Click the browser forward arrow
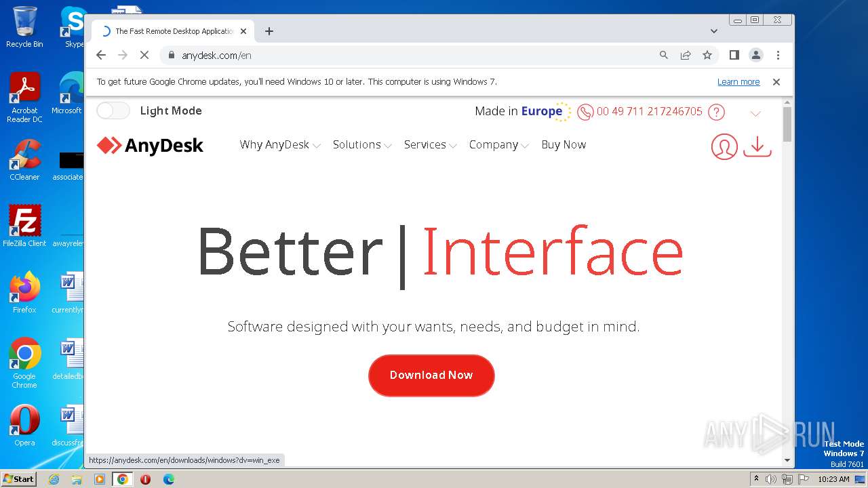Viewport: 868px width, 488px height. (x=123, y=55)
